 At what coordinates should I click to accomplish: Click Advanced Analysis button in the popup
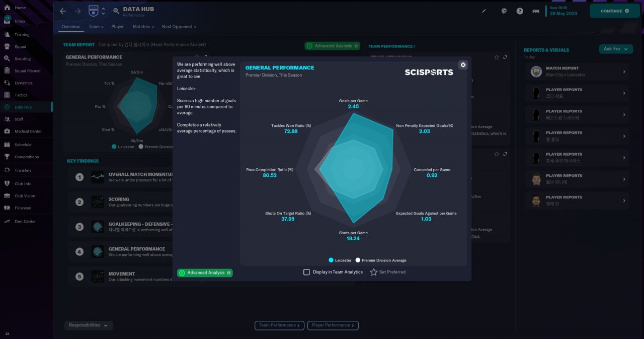point(205,273)
